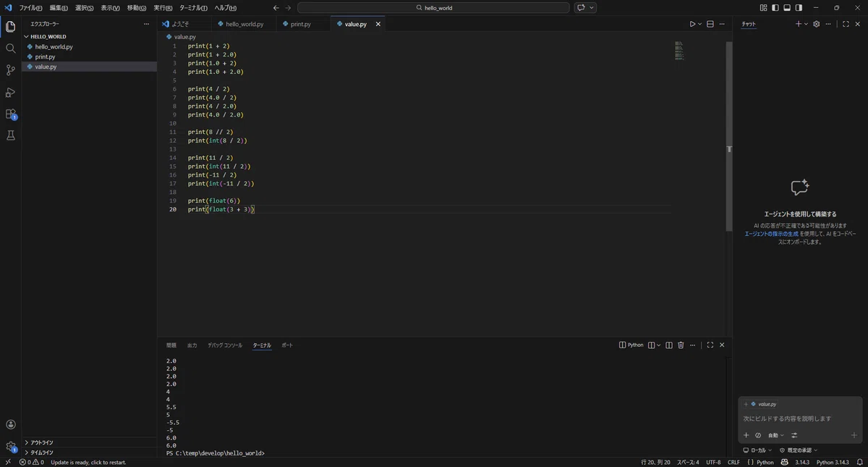This screenshot has height=467, width=868.
Task: Go forward with the title bar arrow
Action: tap(289, 8)
